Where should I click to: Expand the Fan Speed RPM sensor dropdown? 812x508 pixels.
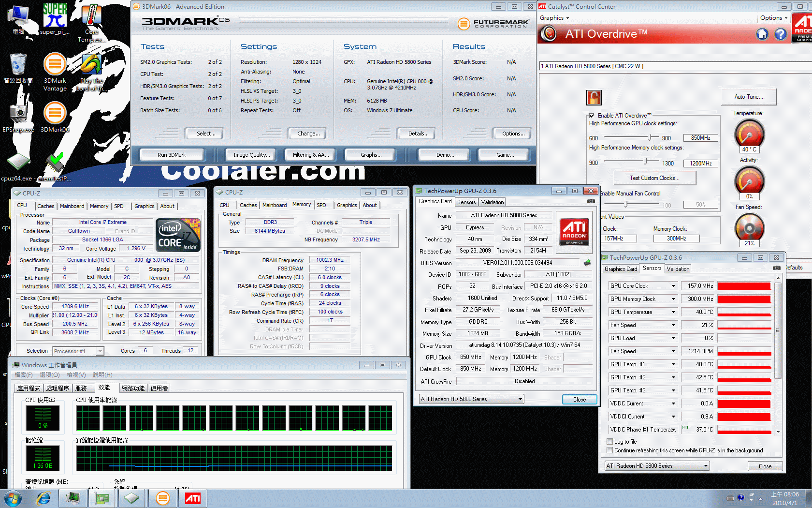pyautogui.click(x=673, y=351)
